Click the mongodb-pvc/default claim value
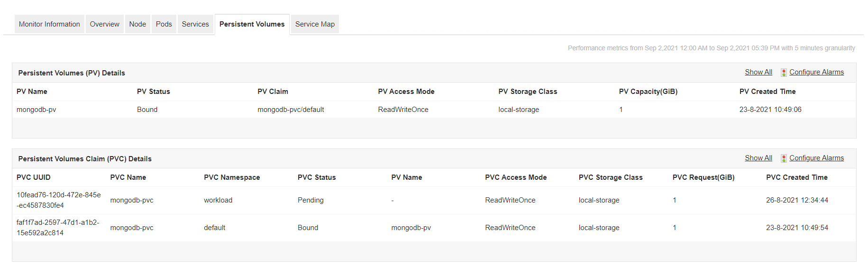 (291, 110)
